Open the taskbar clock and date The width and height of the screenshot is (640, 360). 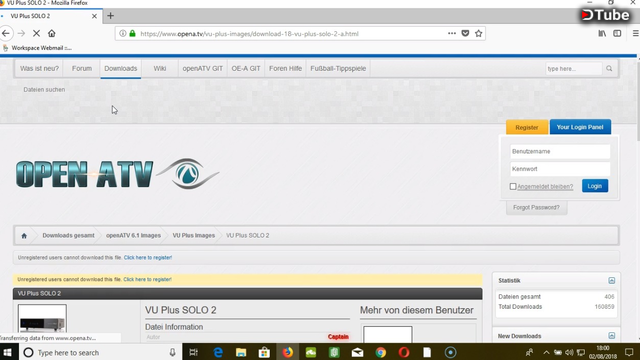(x=602, y=352)
